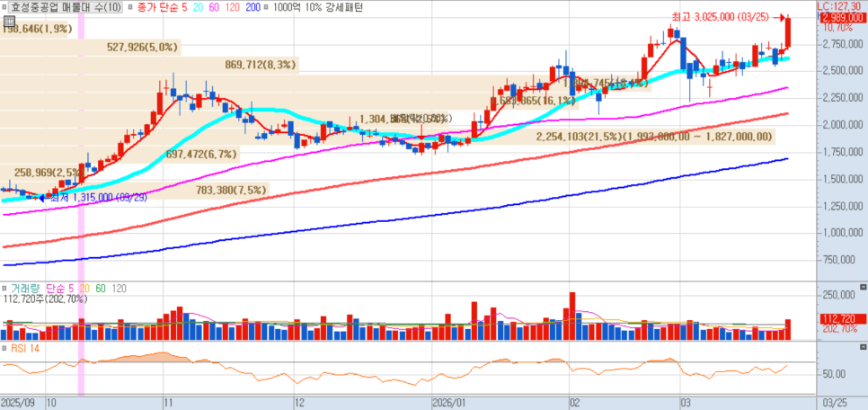
Task: Click the 최저 1,315,000 (09/29) low marker
Action: [x=99, y=197]
